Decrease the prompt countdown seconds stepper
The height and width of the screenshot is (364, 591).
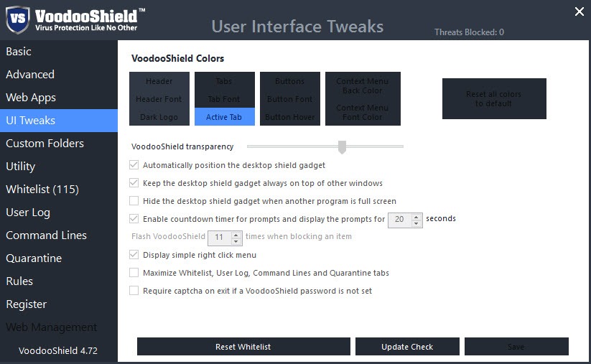point(416,223)
